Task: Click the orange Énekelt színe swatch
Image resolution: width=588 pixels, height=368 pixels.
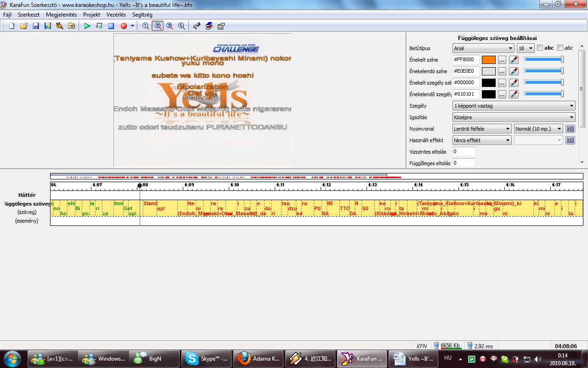Action: (489, 60)
